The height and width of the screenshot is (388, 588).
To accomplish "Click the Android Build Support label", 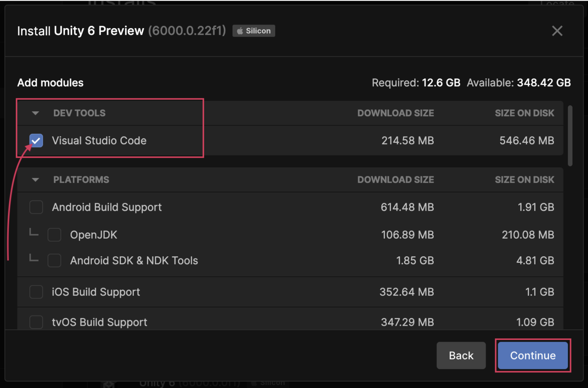I will click(107, 207).
